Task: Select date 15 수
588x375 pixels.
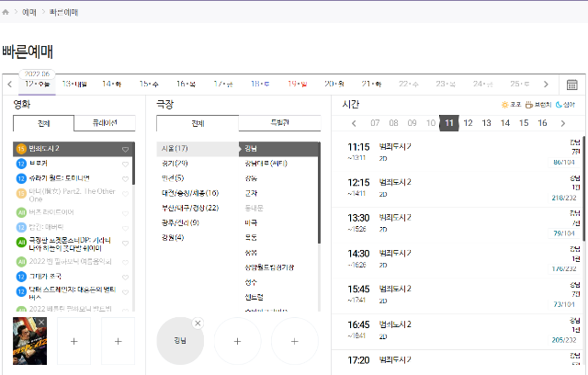Action: [149, 84]
